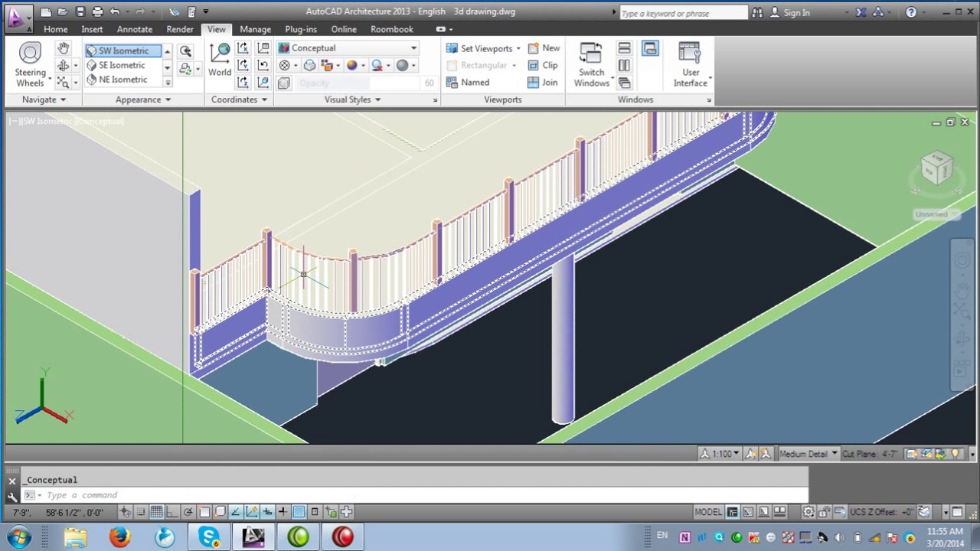Click the keyword search field
This screenshot has height=551, width=980.
(683, 13)
